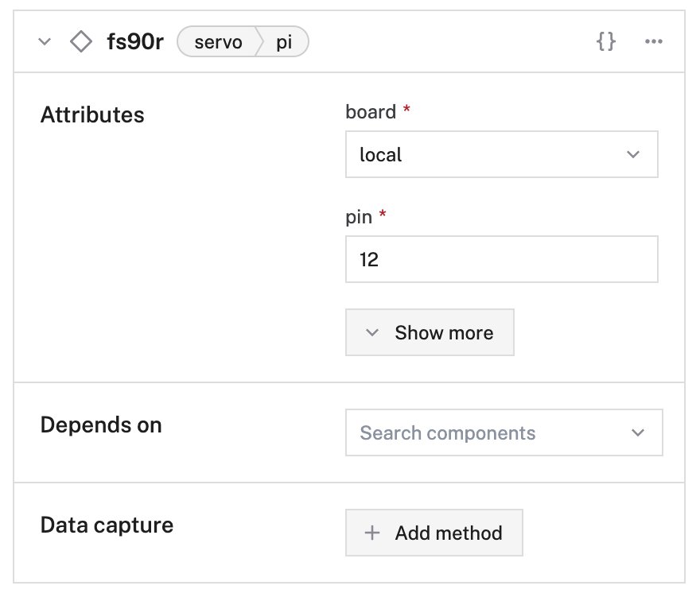Open the board dropdown showing local
The height and width of the screenshot is (601, 700).
[501, 154]
